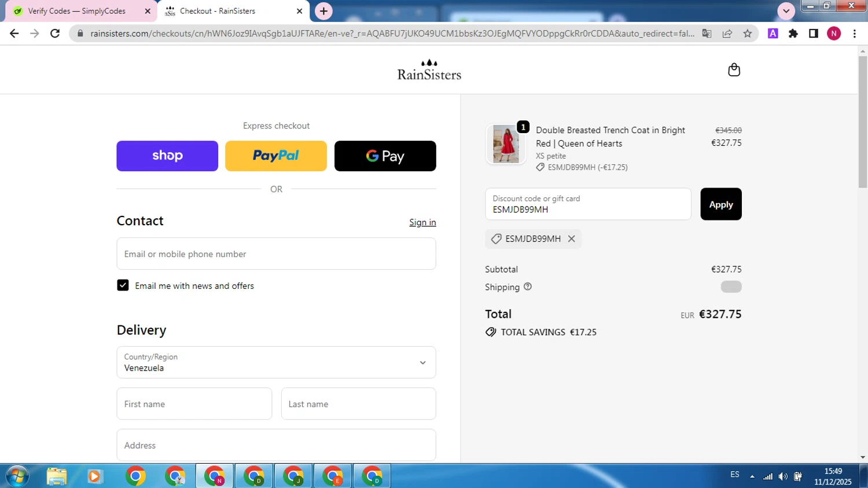This screenshot has height=488, width=868.
Task: Click the translate page icon in address bar
Action: tap(707, 34)
